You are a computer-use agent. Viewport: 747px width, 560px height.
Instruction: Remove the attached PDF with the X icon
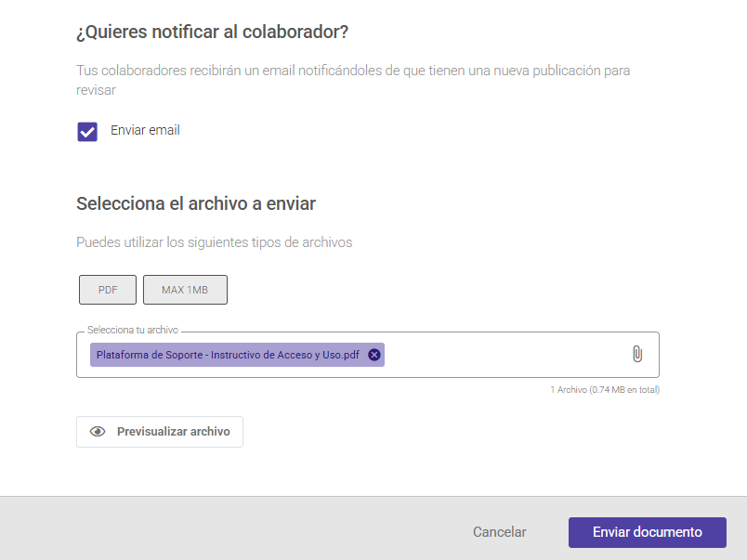click(x=374, y=355)
